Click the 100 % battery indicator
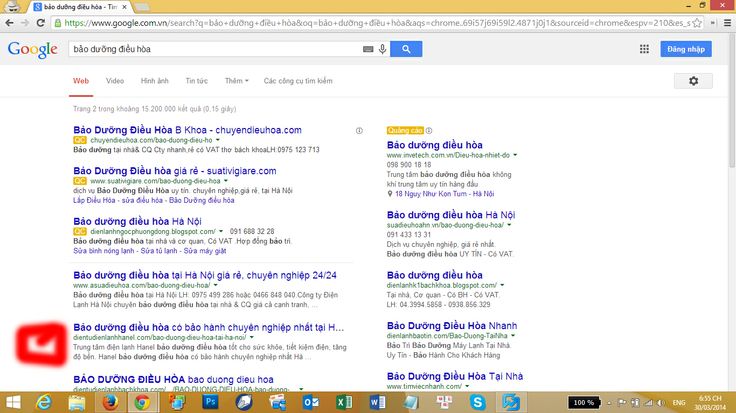 point(584,403)
